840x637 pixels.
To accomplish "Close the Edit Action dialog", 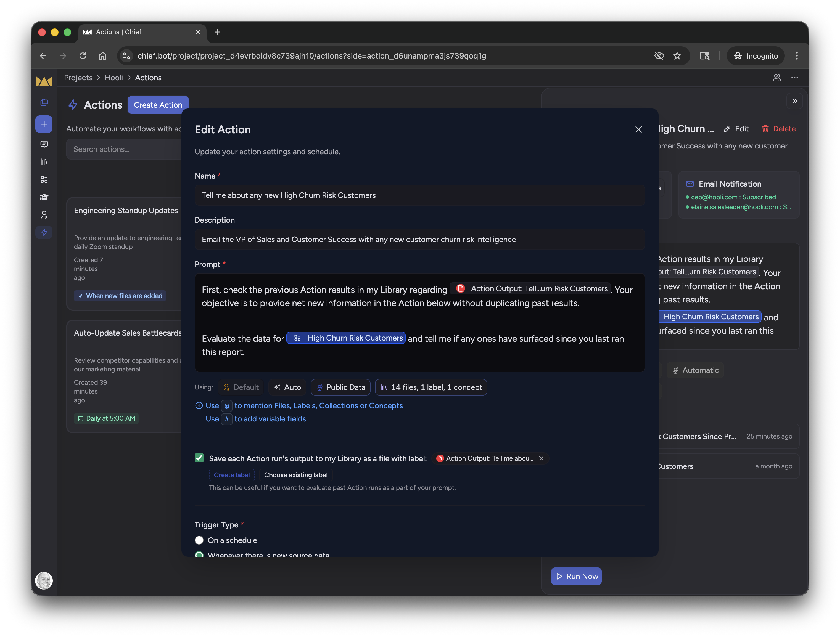I will point(639,129).
